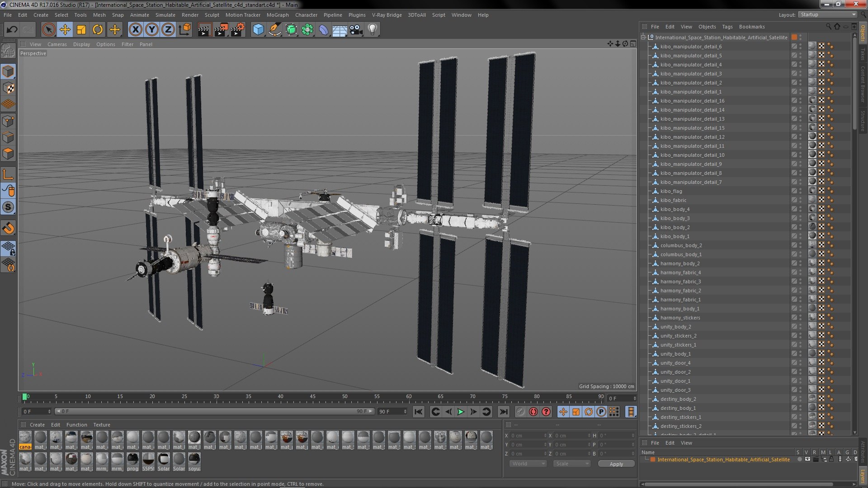Screen dimensions: 868x488
Task: Switch to Texture mode icon
Action: [8, 88]
